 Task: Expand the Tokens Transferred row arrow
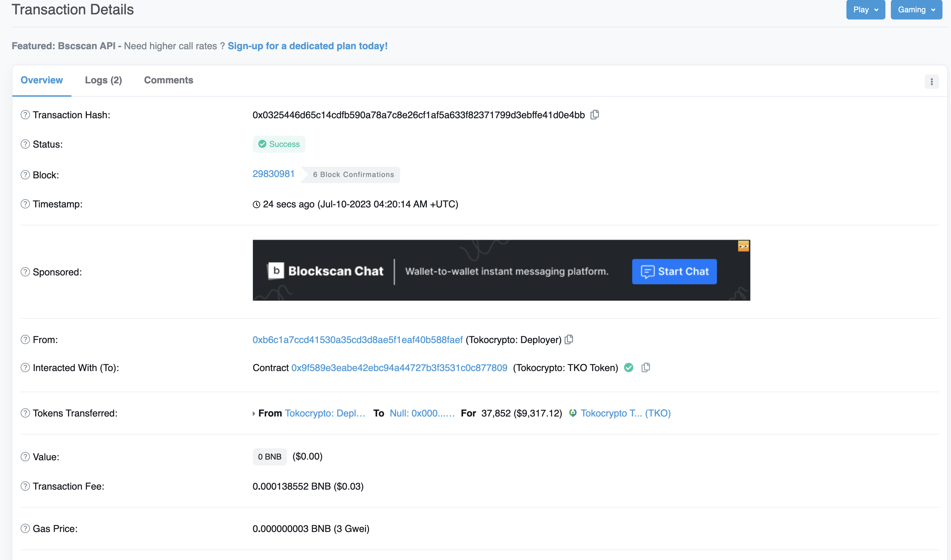[x=254, y=413]
